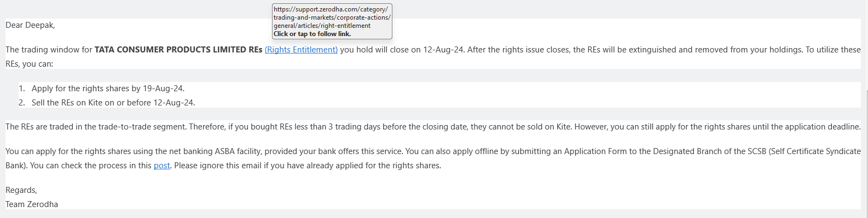This screenshot has width=868, height=218.
Task: Select list item "Apply for the rights shares"
Action: 108,89
